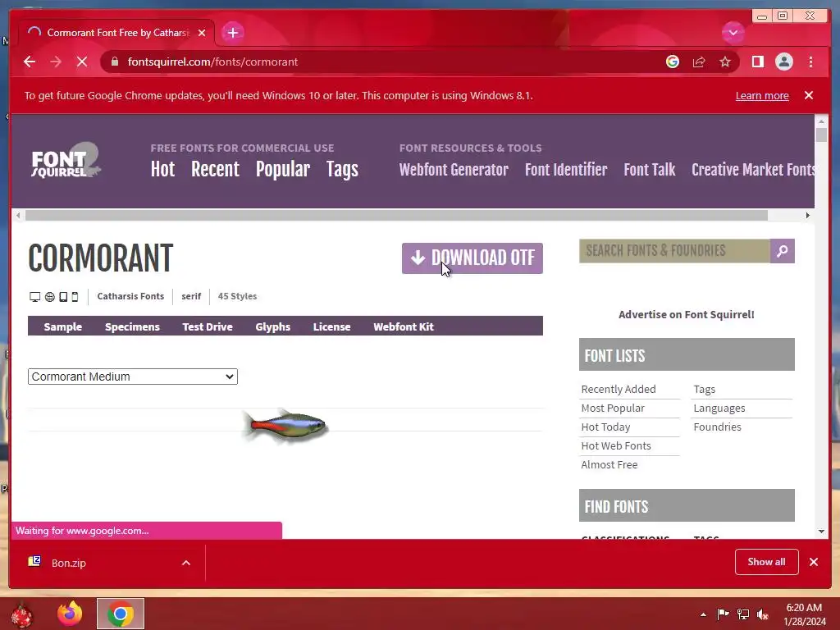The width and height of the screenshot is (840, 630).
Task: Click the serif classification link
Action: tap(191, 296)
